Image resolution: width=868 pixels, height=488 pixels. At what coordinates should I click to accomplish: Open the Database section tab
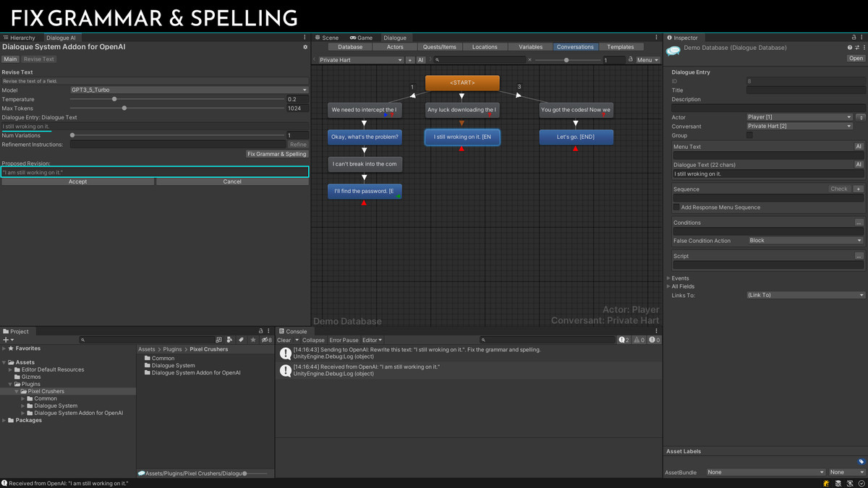[x=350, y=47]
